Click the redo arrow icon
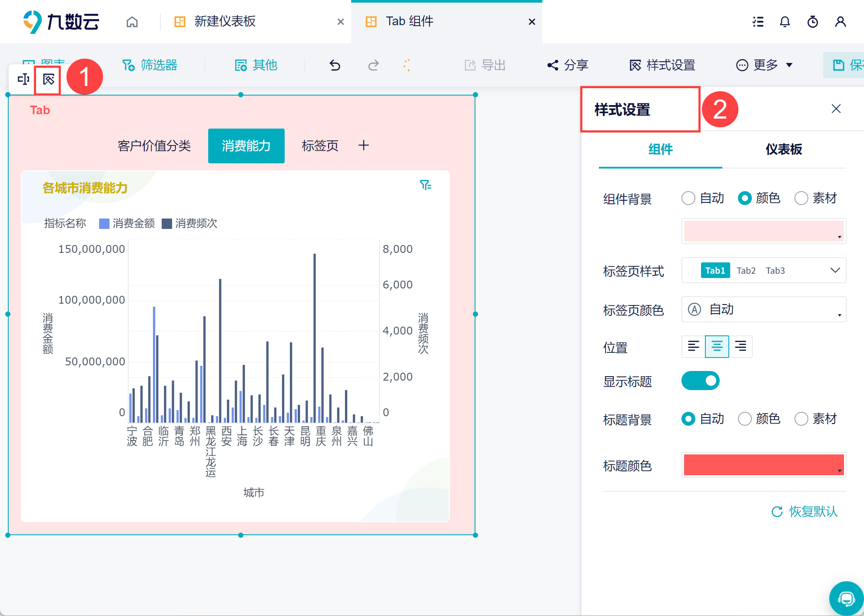 373,65
